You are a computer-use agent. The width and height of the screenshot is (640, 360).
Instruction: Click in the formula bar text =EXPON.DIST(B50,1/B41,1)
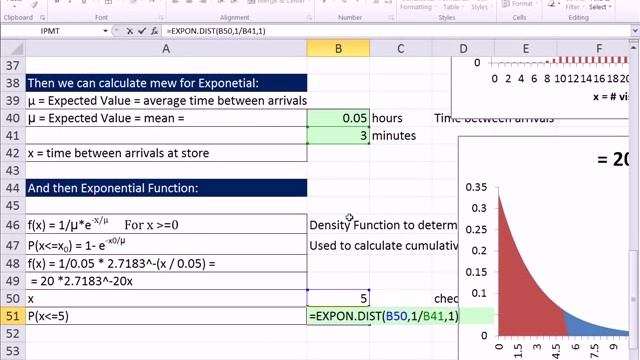point(216,31)
